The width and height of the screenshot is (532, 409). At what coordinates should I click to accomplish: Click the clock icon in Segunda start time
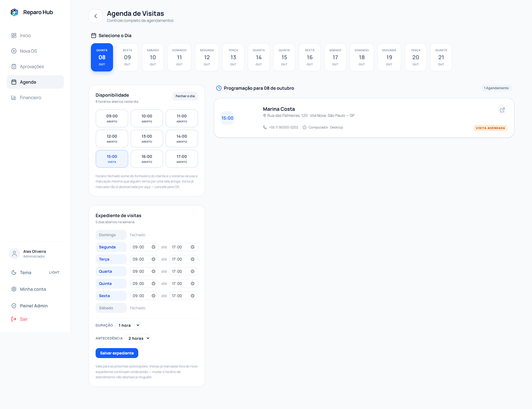click(x=154, y=247)
